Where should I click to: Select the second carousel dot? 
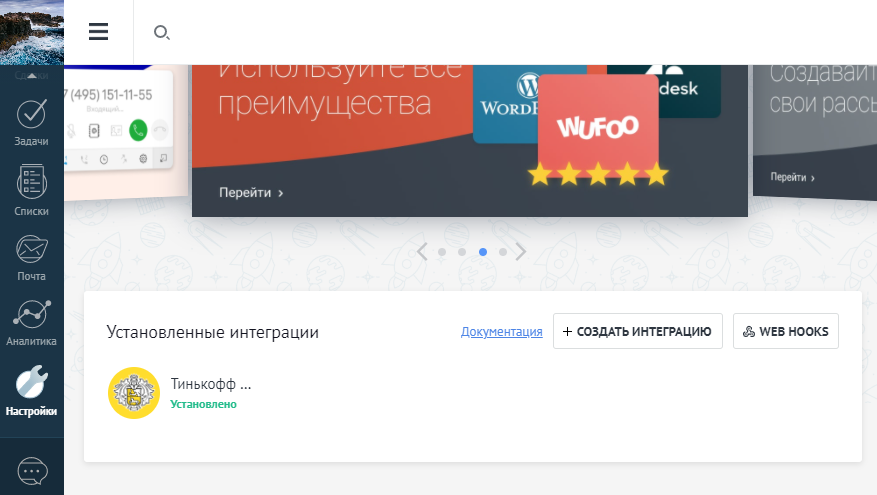pos(462,252)
